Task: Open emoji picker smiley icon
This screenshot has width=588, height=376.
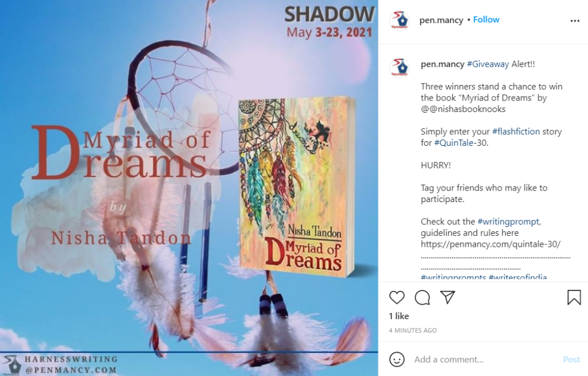Action: (x=397, y=359)
